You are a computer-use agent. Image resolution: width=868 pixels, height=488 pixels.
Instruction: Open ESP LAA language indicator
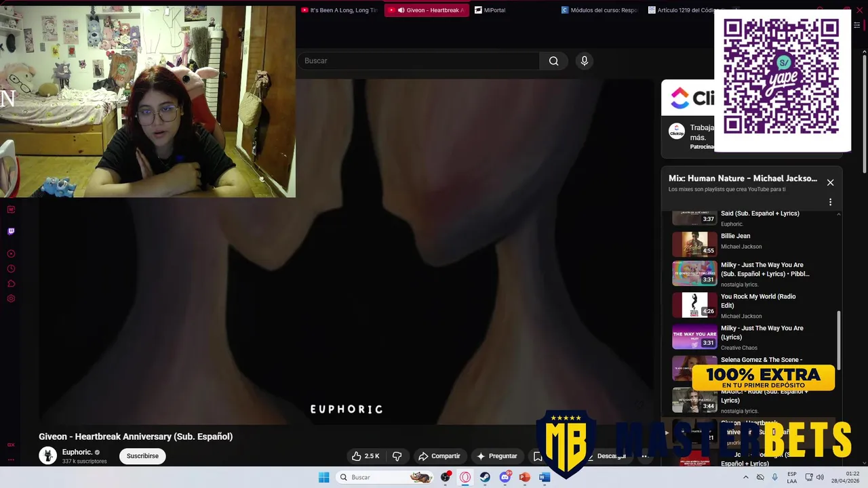(792, 477)
